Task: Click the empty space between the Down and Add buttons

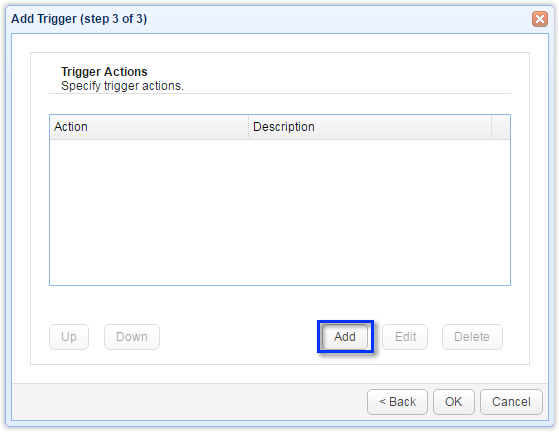Action: [239, 336]
